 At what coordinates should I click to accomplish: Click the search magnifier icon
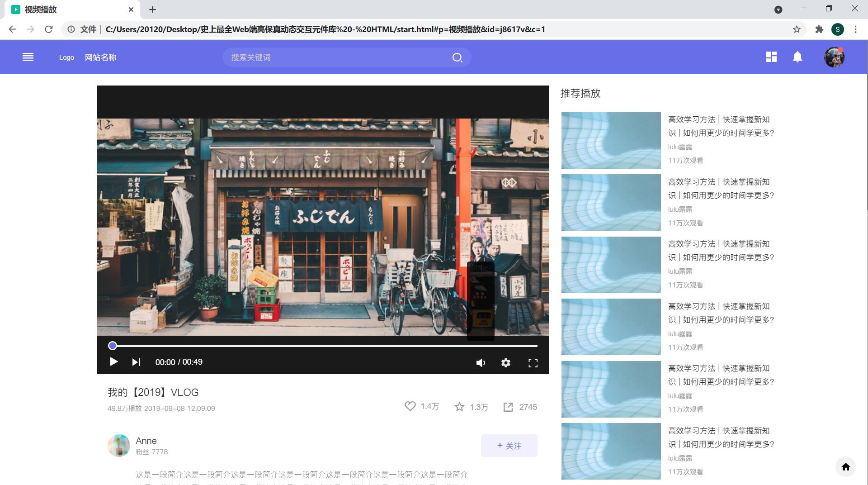point(457,57)
